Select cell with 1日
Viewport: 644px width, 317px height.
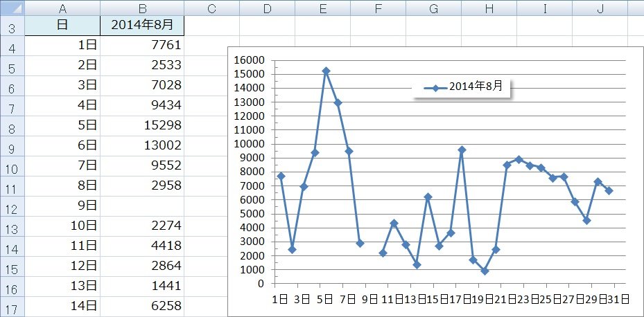(62, 46)
